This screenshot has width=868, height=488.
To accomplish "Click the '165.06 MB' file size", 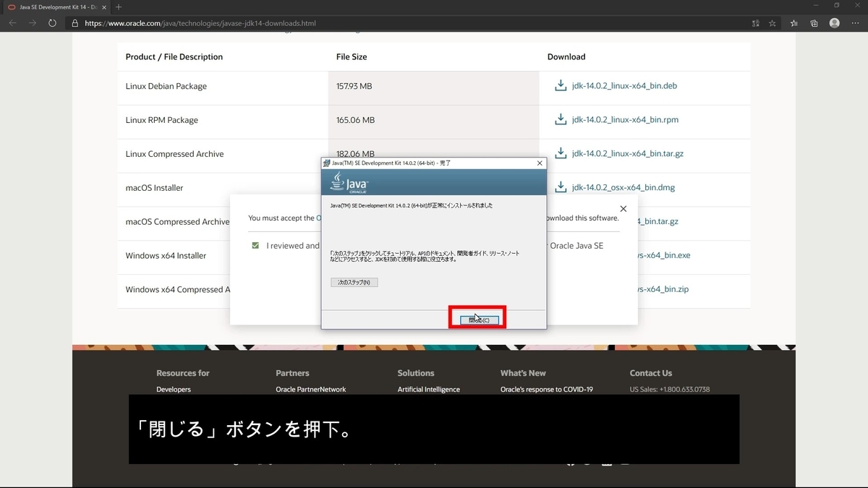I will tap(356, 120).
